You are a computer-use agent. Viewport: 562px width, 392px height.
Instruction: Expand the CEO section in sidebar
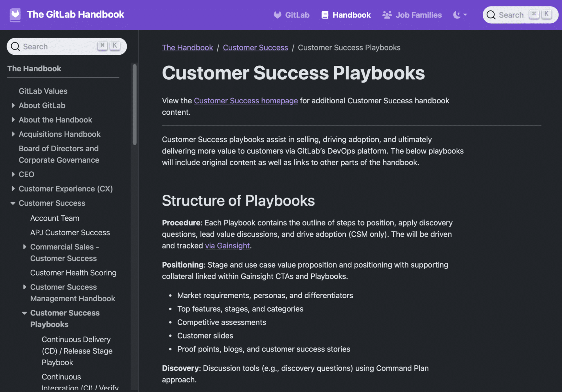(x=13, y=174)
